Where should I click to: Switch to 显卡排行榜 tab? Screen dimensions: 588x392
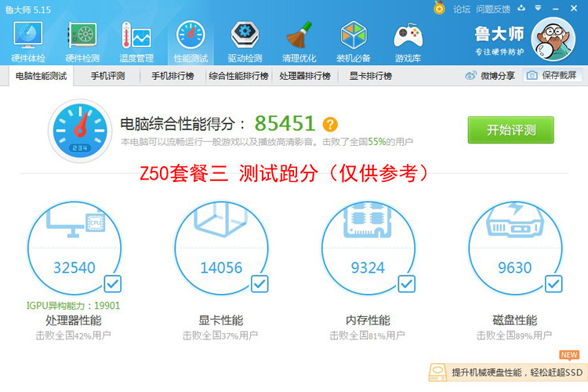pos(371,76)
